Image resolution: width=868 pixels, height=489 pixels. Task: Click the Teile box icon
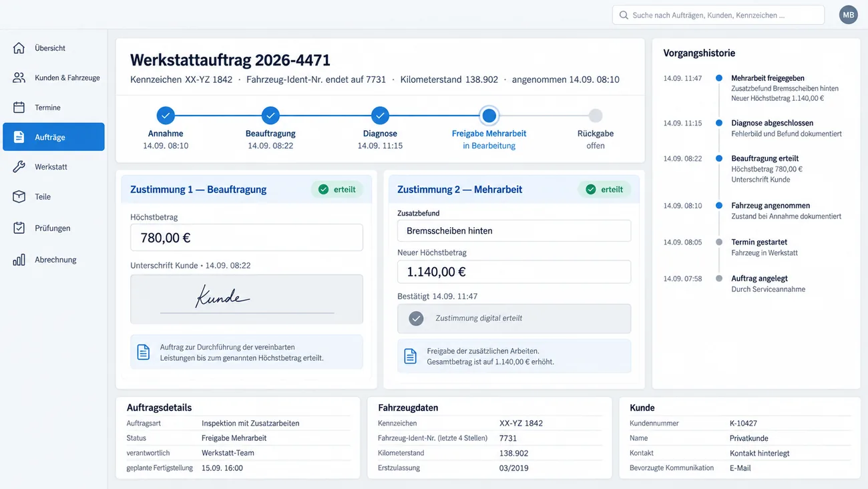(19, 196)
